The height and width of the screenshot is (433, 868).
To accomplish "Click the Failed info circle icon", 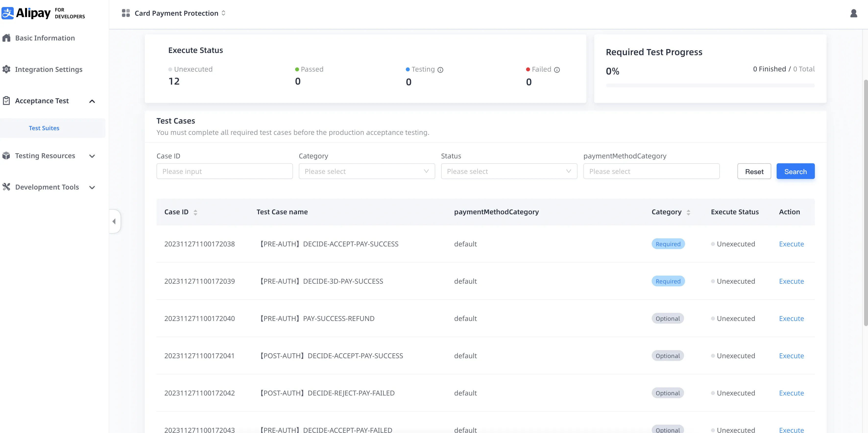I will pyautogui.click(x=557, y=70).
